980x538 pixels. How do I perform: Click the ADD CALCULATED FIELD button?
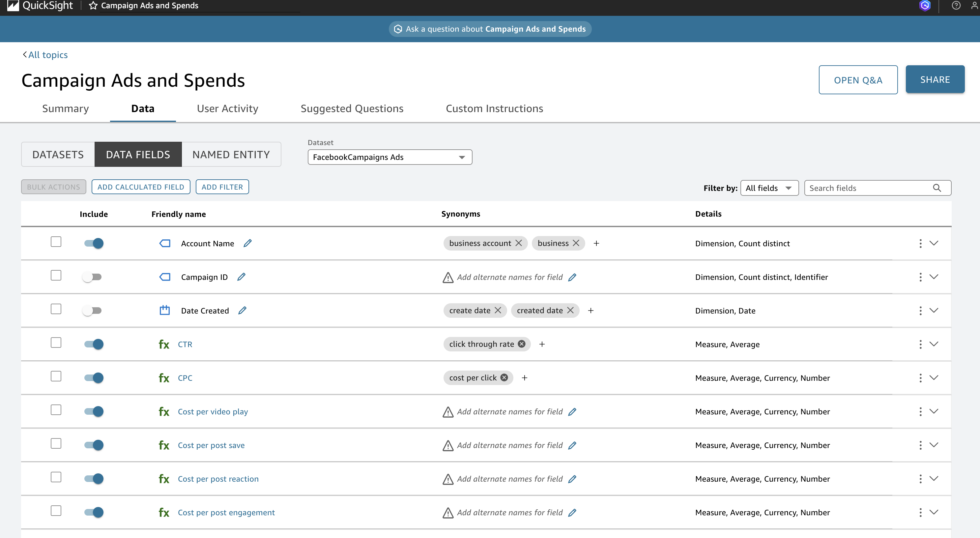tap(141, 187)
